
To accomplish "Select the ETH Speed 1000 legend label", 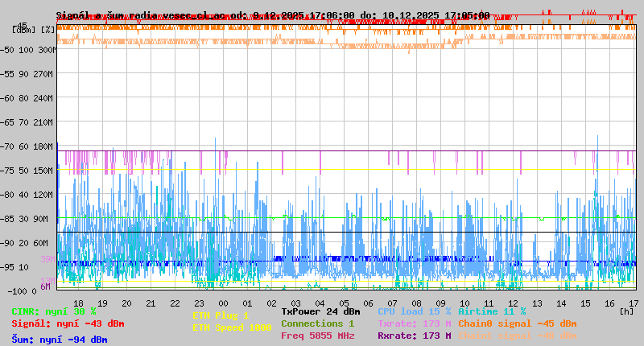I will 232,328.
